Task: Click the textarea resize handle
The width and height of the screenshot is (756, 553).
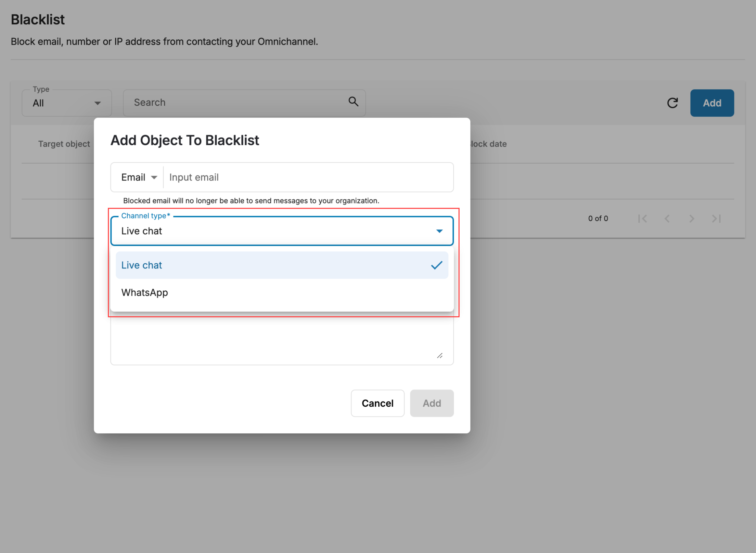Action: [440, 356]
